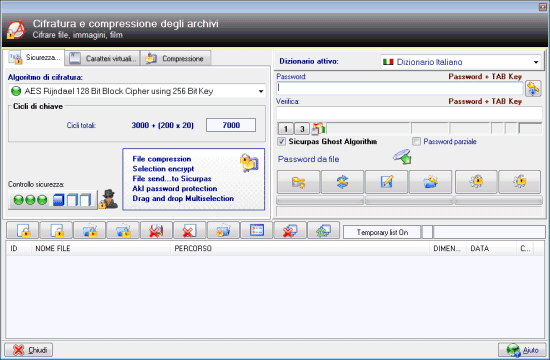550x360 pixels.
Task: Open the Caratteri virtuali tab
Action: point(102,58)
